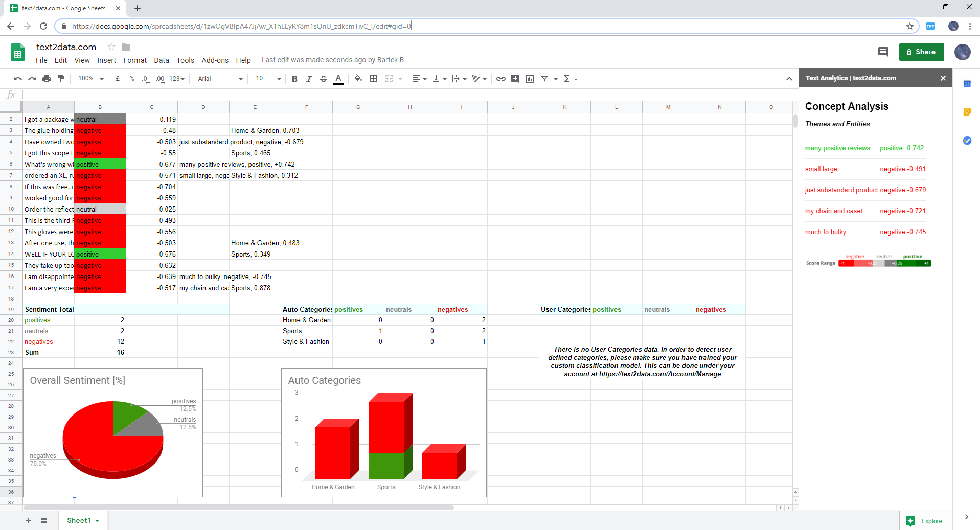Open Google Calendar side panel icon
Viewport: 980px width, 530px height.
(x=967, y=83)
